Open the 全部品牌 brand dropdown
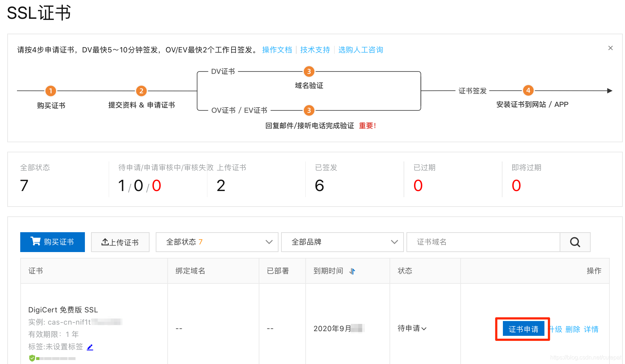Image resolution: width=625 pixels, height=364 pixels. [342, 242]
